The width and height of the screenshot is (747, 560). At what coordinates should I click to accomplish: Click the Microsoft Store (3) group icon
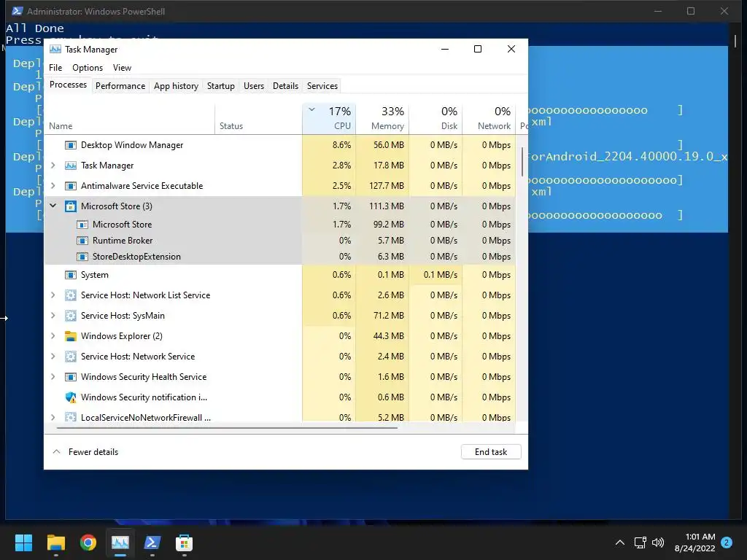click(x=71, y=206)
